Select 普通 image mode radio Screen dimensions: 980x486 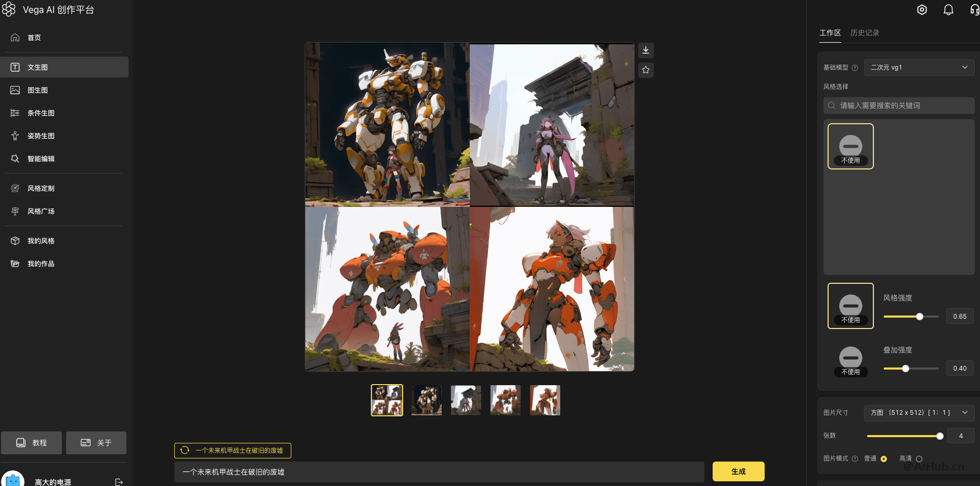[883, 458]
